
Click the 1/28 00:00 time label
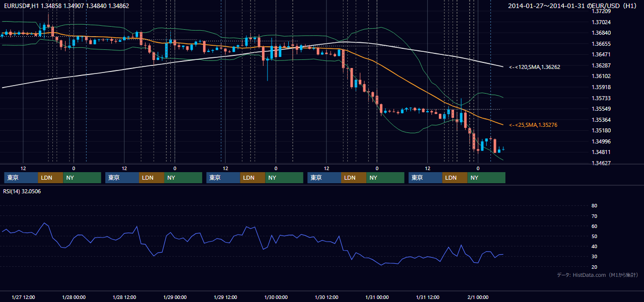74,297
